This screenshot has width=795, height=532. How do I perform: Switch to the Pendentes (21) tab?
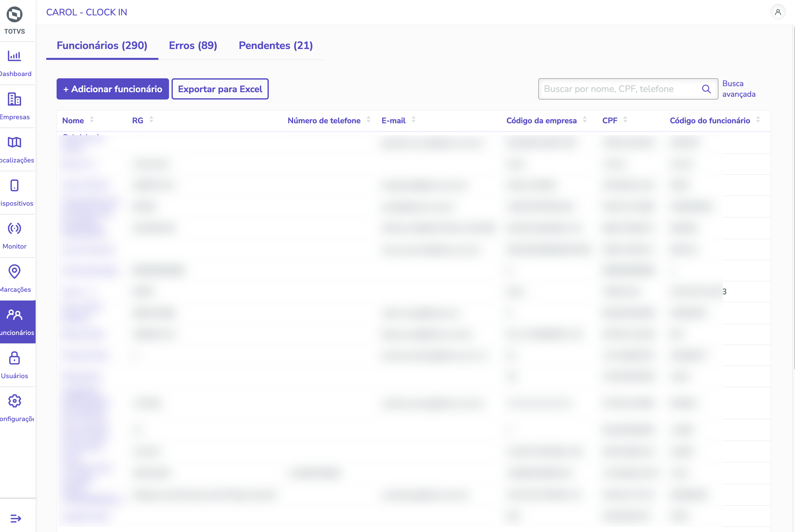coord(276,45)
